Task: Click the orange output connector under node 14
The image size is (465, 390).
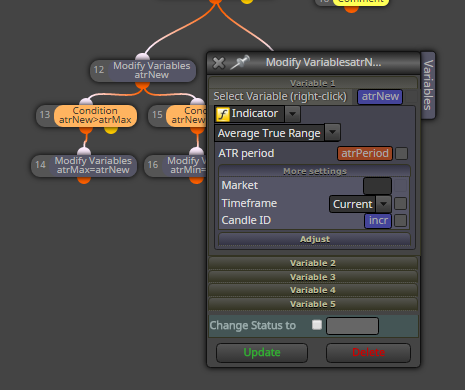Action: click(84, 179)
